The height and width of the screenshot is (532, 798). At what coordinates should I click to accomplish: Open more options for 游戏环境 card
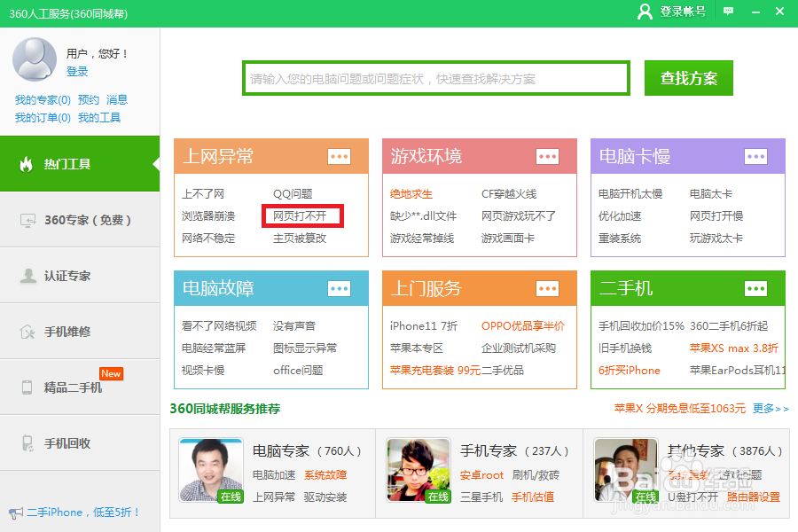coord(548,156)
